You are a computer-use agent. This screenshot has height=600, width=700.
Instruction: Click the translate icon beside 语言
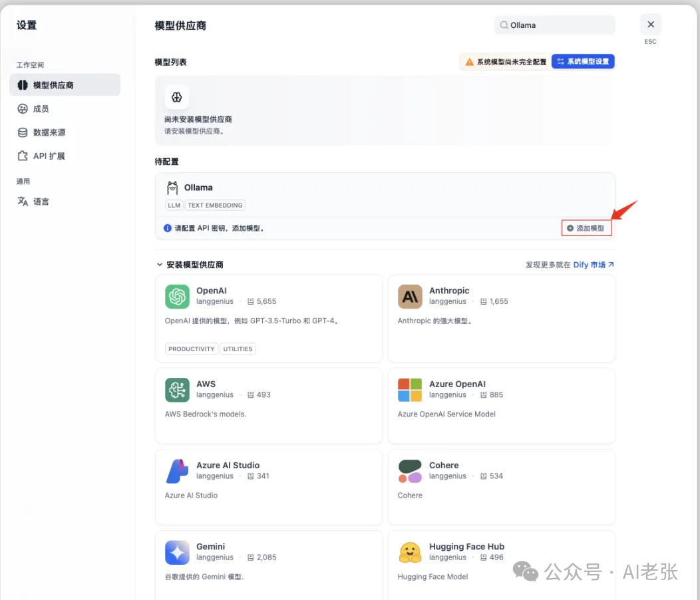click(x=23, y=202)
